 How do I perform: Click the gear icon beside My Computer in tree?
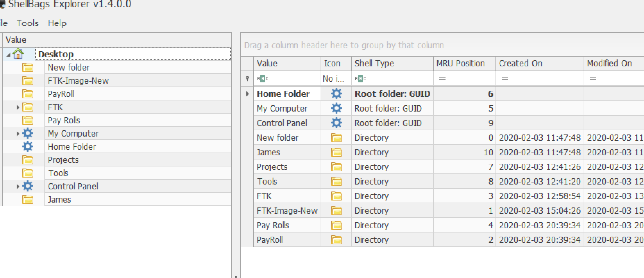pos(28,133)
